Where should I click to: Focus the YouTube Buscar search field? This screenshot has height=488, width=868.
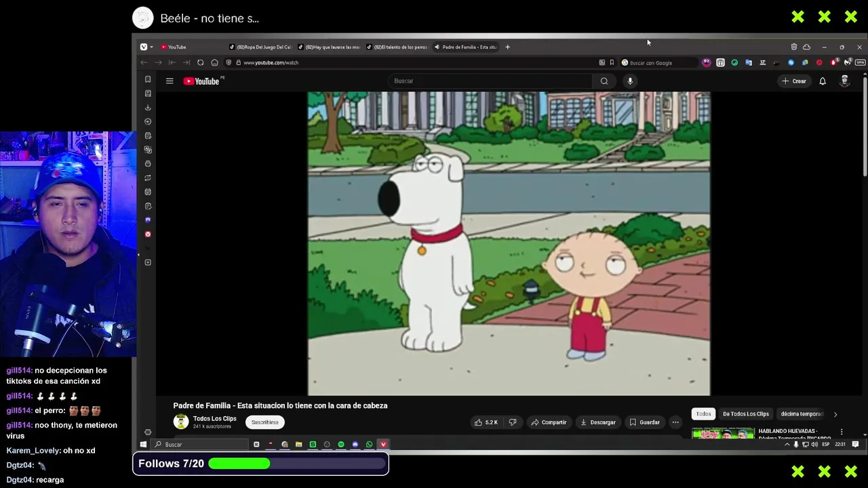click(x=492, y=81)
